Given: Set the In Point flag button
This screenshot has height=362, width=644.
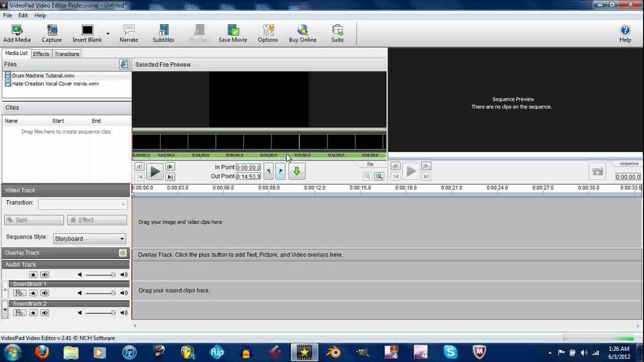Looking at the screenshot, I should 268,171.
